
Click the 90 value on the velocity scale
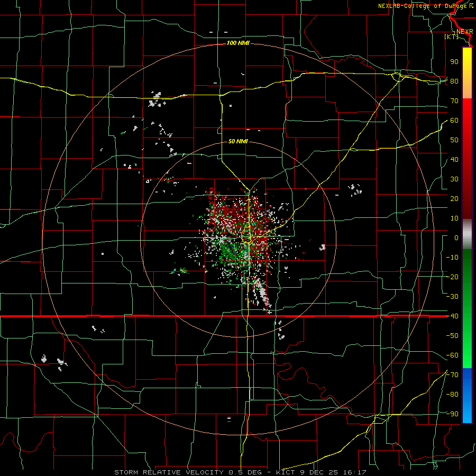(454, 62)
